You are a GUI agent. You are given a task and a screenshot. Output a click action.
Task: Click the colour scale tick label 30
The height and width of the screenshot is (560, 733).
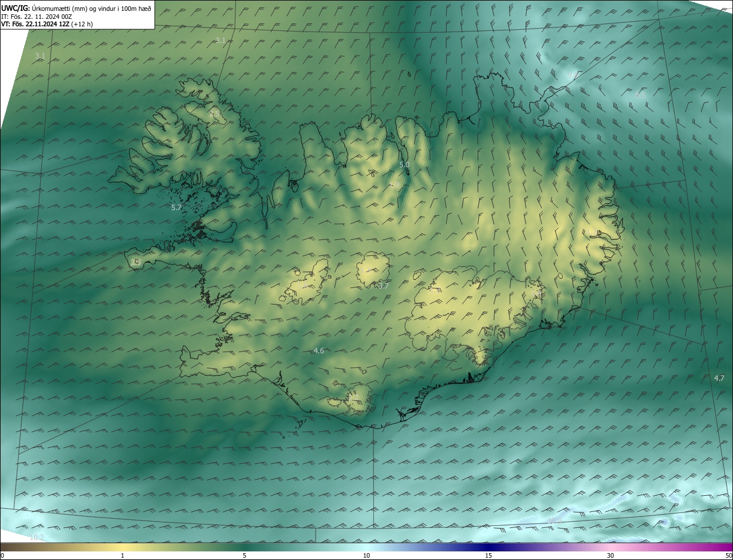[x=610, y=556]
